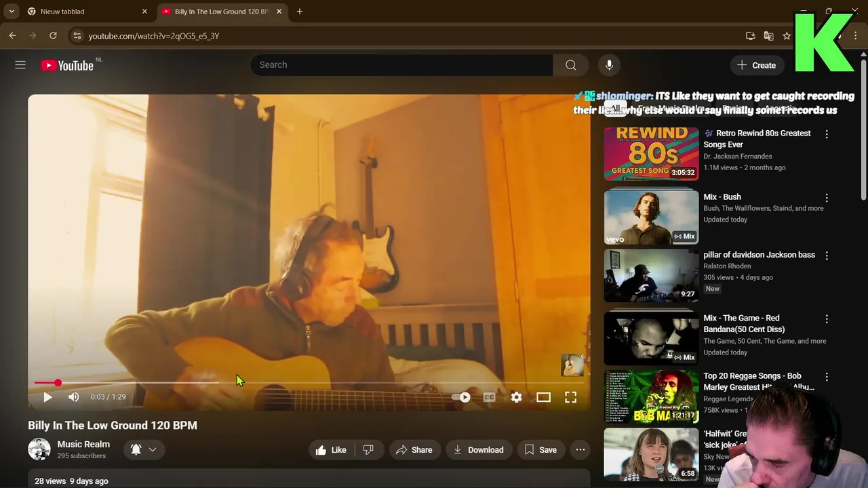
Task: Open the 'Halfwit' Sky News video thumbnail
Action: 651,454
